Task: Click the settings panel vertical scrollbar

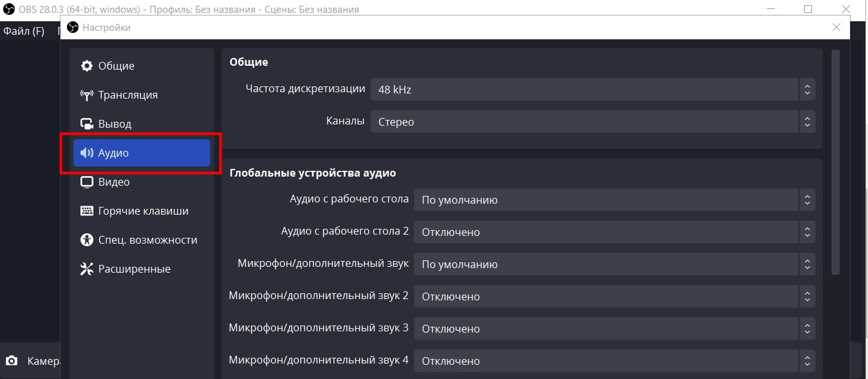Action: coord(836,161)
